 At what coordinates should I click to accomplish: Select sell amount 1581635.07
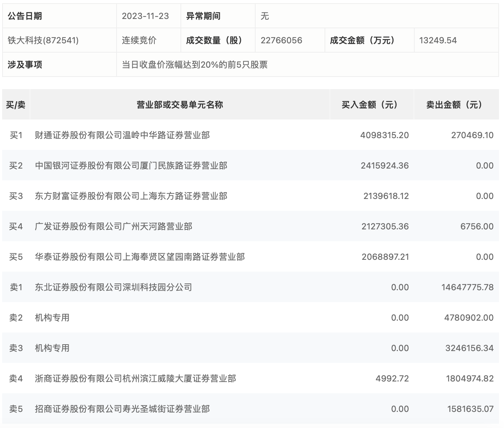(470, 409)
